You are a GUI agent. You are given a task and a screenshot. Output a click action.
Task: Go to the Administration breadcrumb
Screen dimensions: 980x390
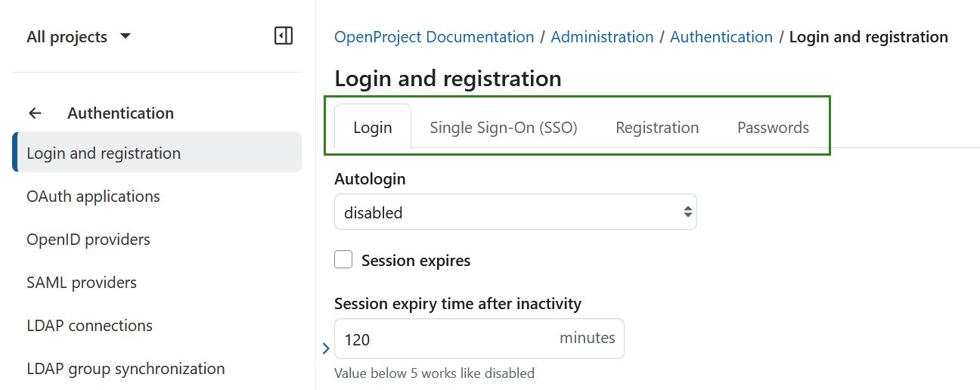[x=602, y=37]
